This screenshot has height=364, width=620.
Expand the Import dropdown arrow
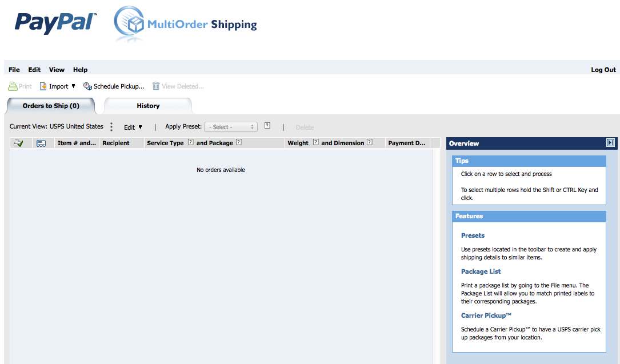(73, 86)
